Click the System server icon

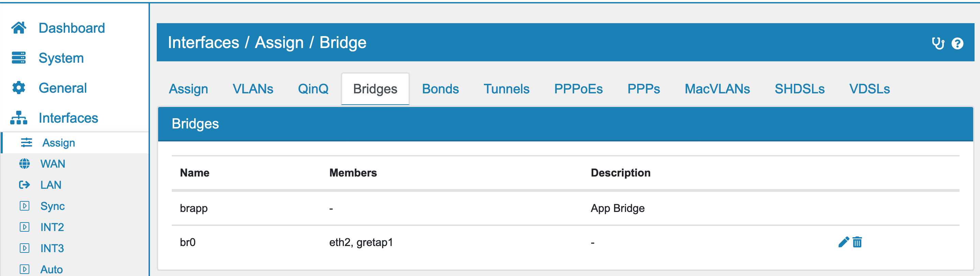tap(19, 58)
